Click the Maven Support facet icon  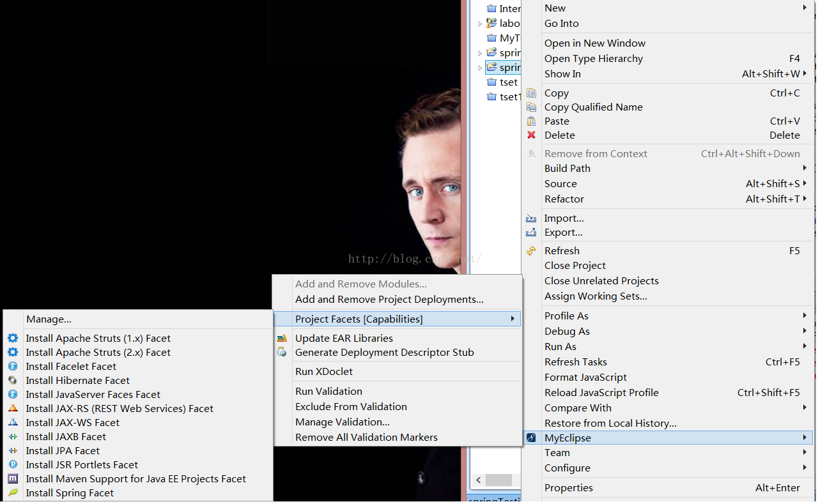pos(13,479)
